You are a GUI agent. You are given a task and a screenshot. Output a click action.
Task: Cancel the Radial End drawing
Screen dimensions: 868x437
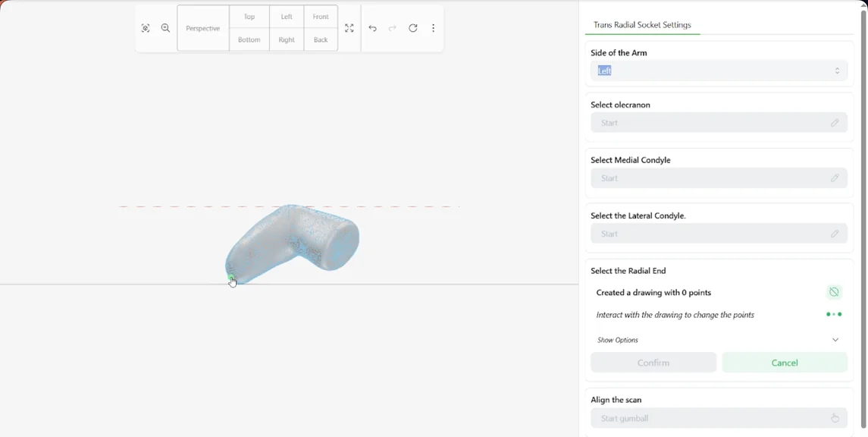point(785,363)
